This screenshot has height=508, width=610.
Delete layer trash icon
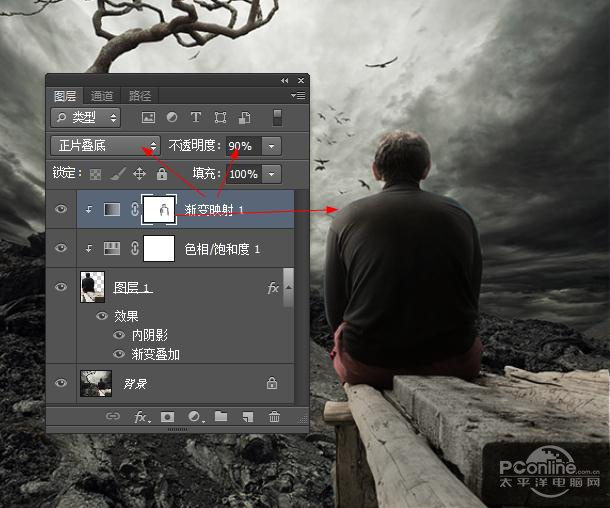(274, 417)
